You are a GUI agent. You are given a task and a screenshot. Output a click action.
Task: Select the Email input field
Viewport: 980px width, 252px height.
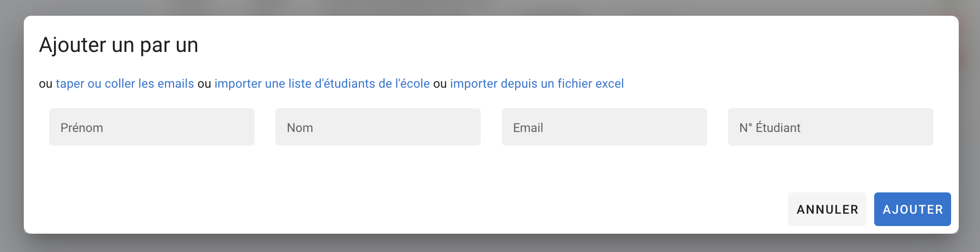point(604,127)
